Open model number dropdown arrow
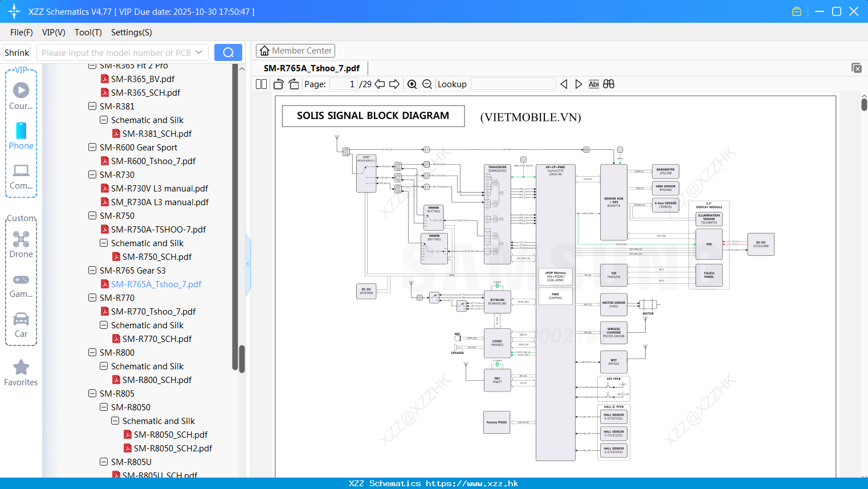The height and width of the screenshot is (489, 868). tap(199, 52)
